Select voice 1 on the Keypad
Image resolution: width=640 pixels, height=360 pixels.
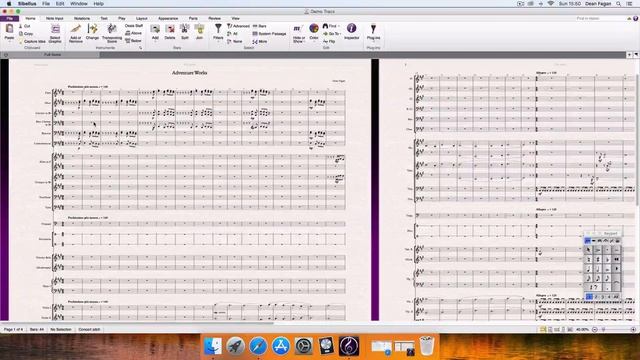(x=589, y=297)
